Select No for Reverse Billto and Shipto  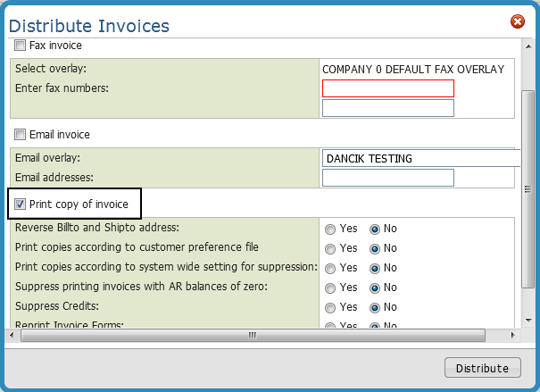[x=375, y=229]
